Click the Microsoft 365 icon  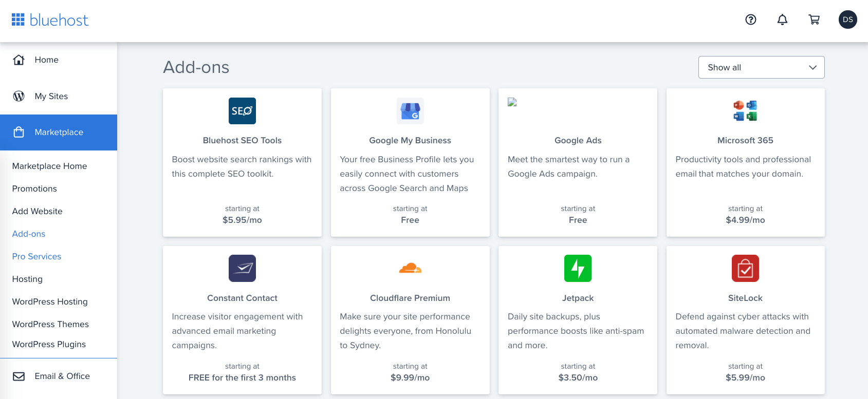745,111
